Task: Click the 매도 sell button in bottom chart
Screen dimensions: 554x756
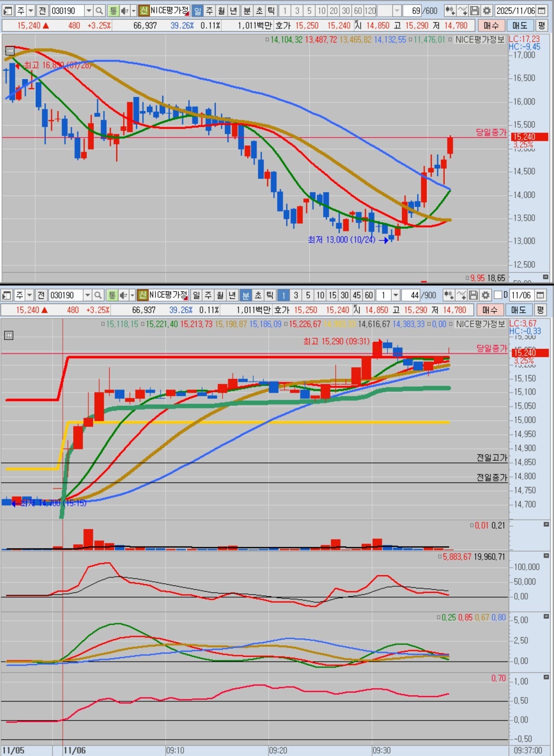Action: (x=519, y=310)
